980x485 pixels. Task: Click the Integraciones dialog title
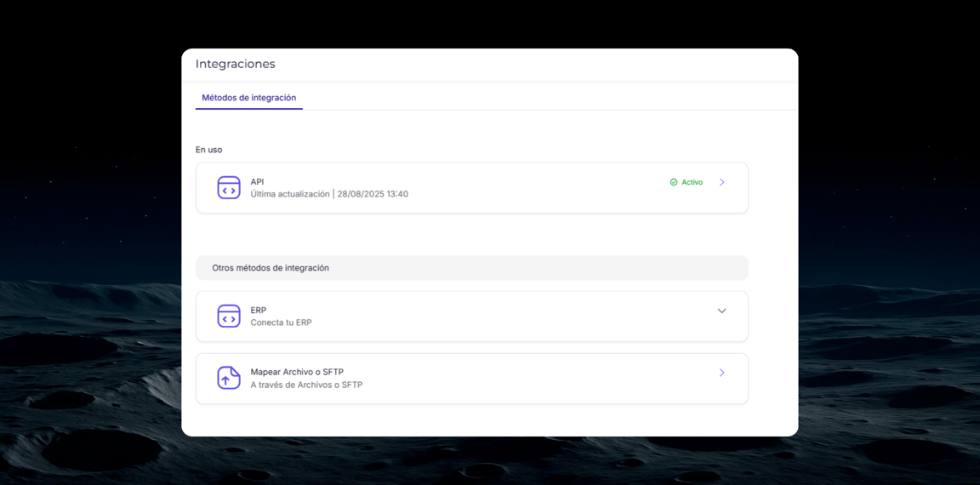[235, 64]
